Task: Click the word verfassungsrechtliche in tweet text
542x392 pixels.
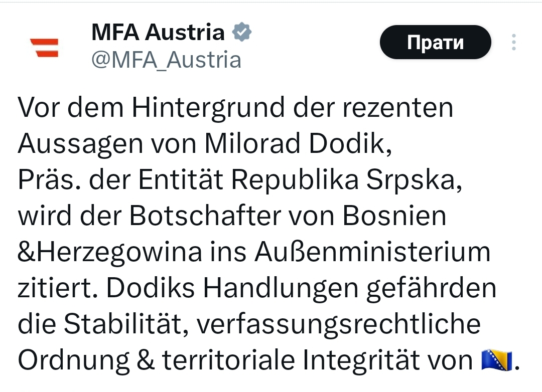Action: 339,324
